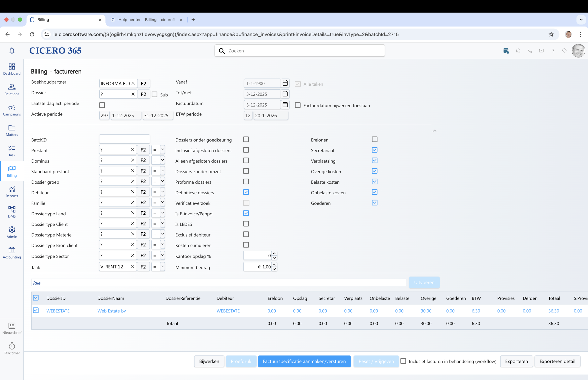
Task: Click Factuurspecificatie aanmaken/versturen button
Action: tap(304, 361)
